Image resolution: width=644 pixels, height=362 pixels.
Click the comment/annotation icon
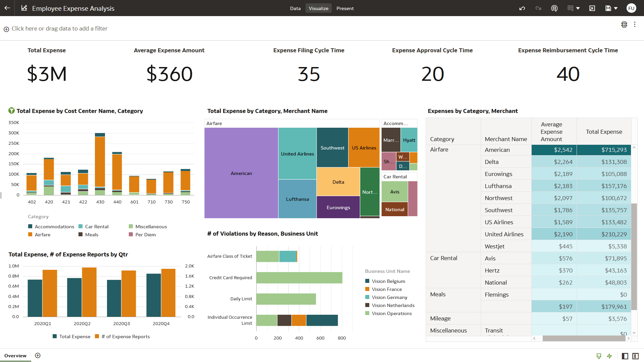pos(570,8)
